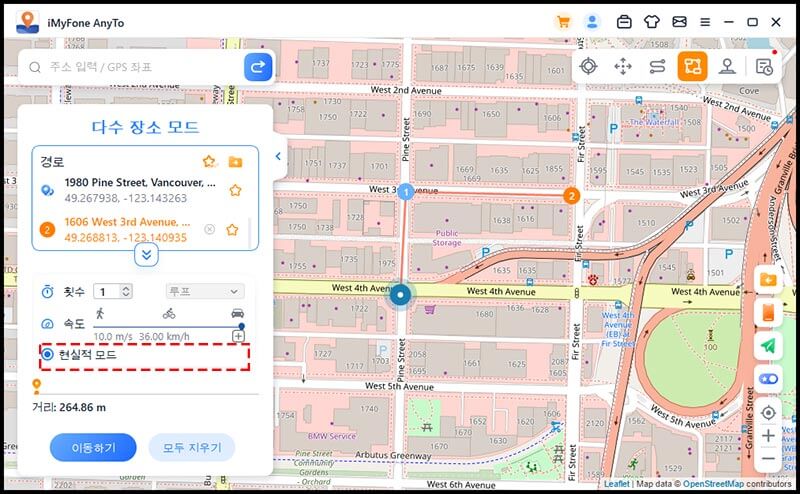Open the user account profile icon
800x494 pixels.
592,22
